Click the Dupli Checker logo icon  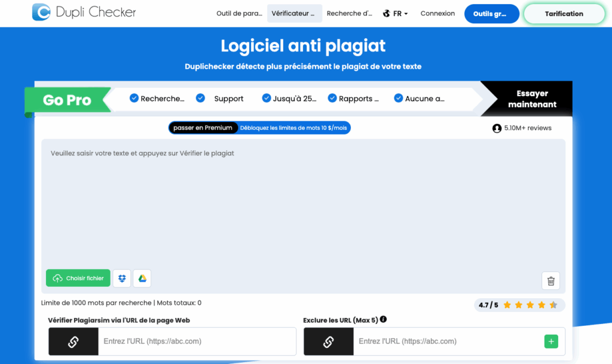click(41, 12)
